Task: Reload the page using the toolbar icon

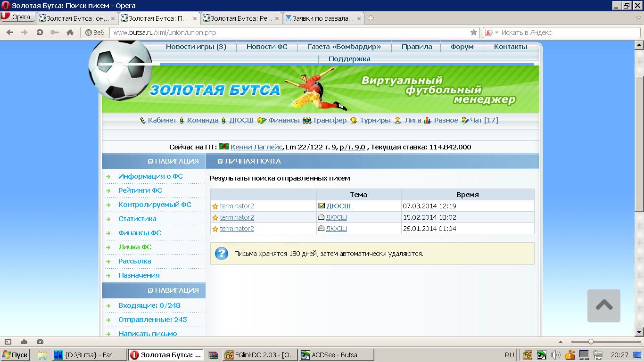Action: (x=40, y=33)
